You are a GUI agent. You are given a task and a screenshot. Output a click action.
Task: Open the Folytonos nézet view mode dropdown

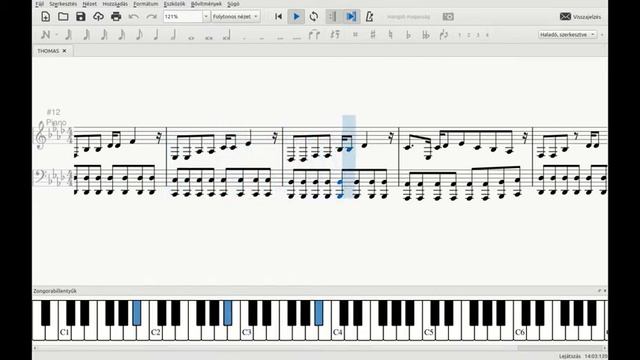point(236,17)
